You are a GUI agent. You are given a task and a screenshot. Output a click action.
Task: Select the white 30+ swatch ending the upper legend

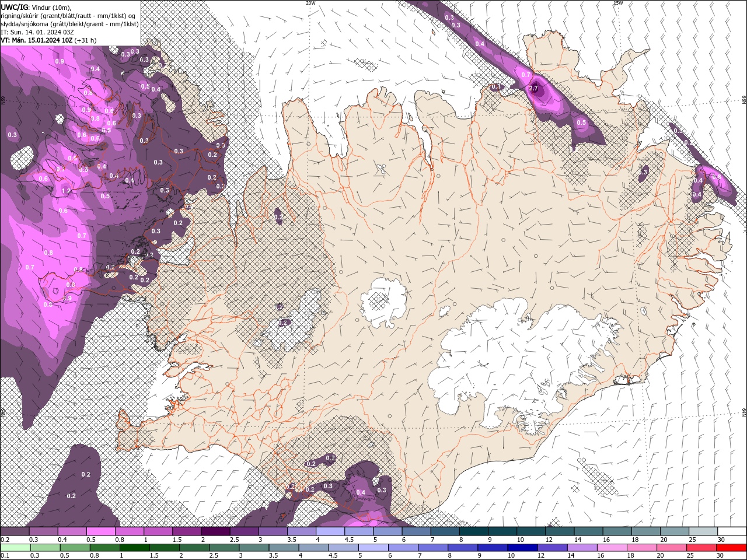point(732,531)
